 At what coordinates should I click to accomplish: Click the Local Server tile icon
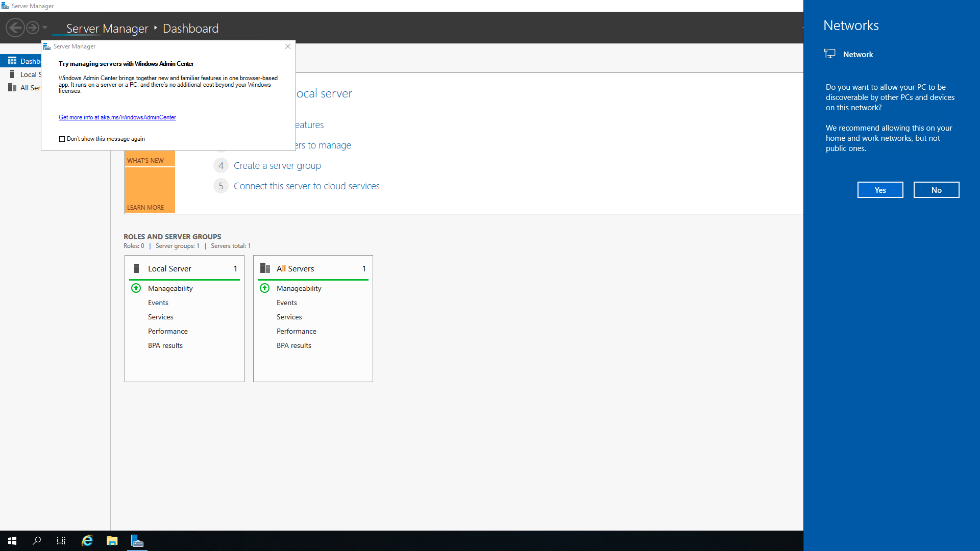click(136, 268)
